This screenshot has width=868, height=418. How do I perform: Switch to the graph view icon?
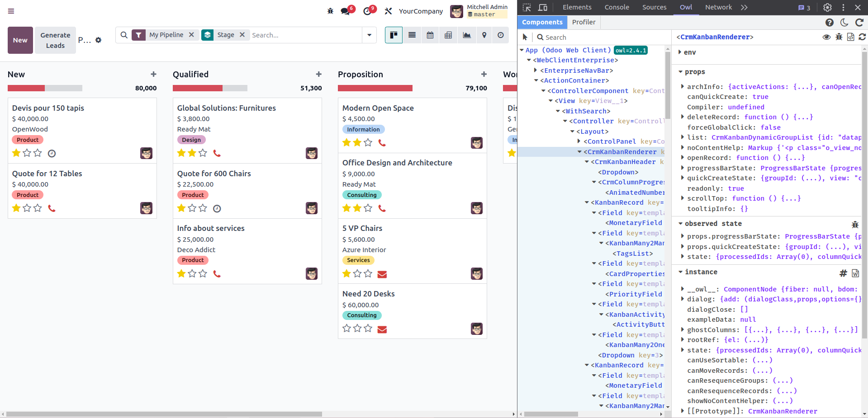tap(466, 35)
